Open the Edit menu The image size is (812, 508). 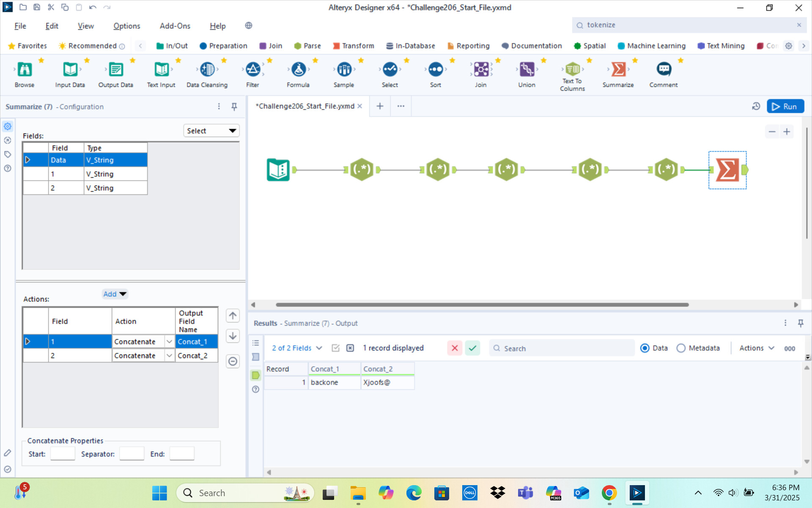(52, 26)
